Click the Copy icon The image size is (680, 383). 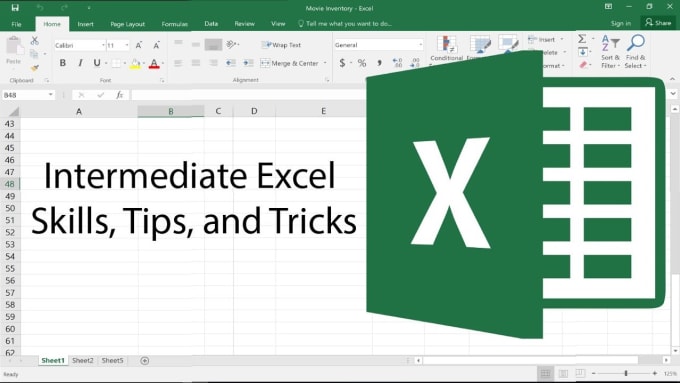(34, 54)
